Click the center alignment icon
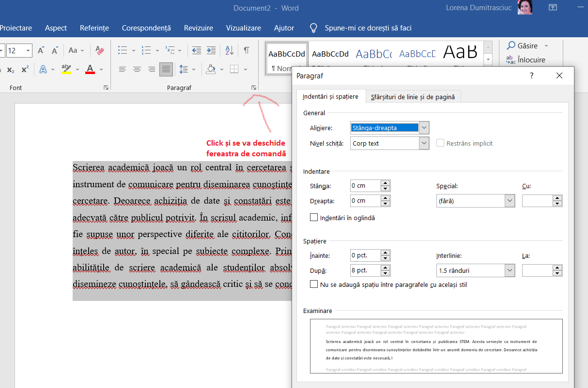This screenshot has height=388, width=588. (x=137, y=69)
